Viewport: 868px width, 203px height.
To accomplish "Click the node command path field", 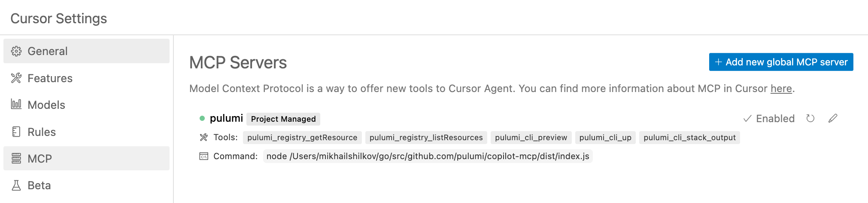I will [x=428, y=156].
